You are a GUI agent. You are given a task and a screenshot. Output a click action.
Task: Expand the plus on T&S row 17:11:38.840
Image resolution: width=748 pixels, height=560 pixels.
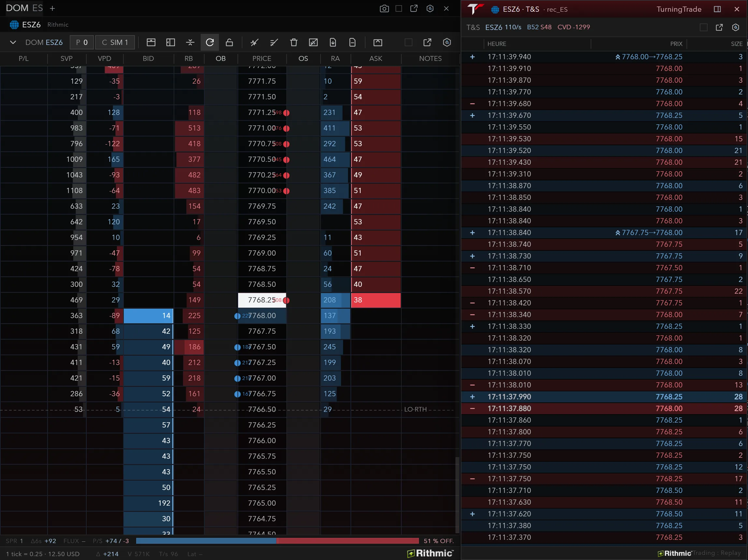point(472,232)
